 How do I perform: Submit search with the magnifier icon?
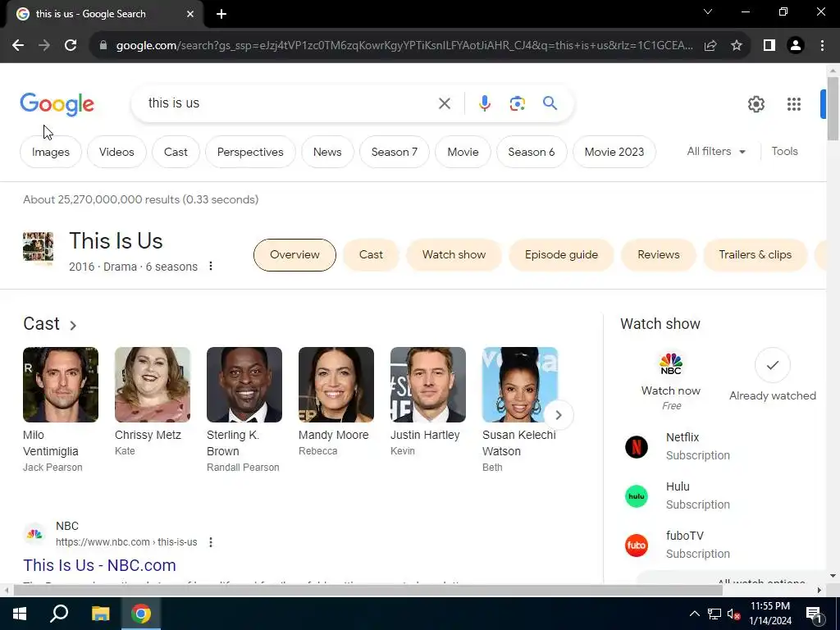[550, 103]
